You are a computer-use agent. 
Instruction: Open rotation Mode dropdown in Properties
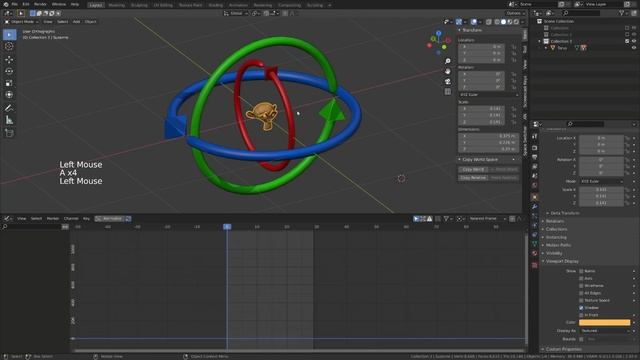pos(601,181)
